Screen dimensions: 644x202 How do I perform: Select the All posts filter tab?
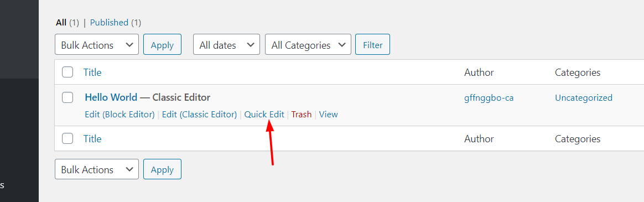(x=61, y=23)
